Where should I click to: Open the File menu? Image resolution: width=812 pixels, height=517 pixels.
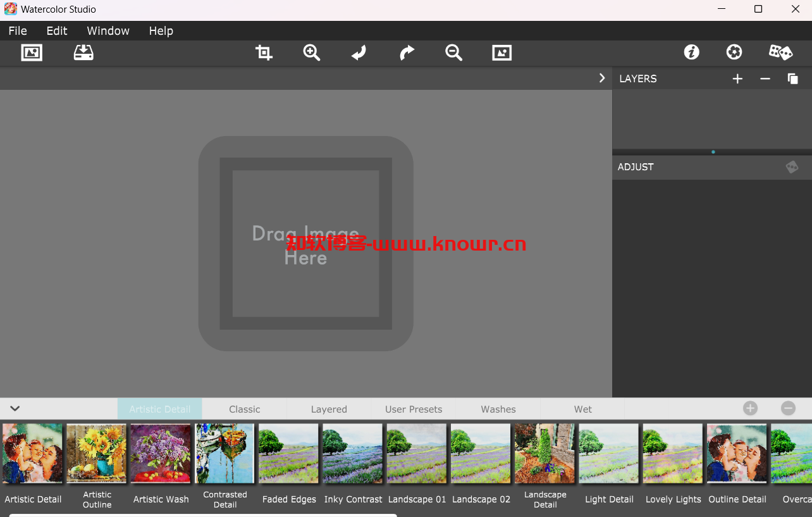coord(18,31)
